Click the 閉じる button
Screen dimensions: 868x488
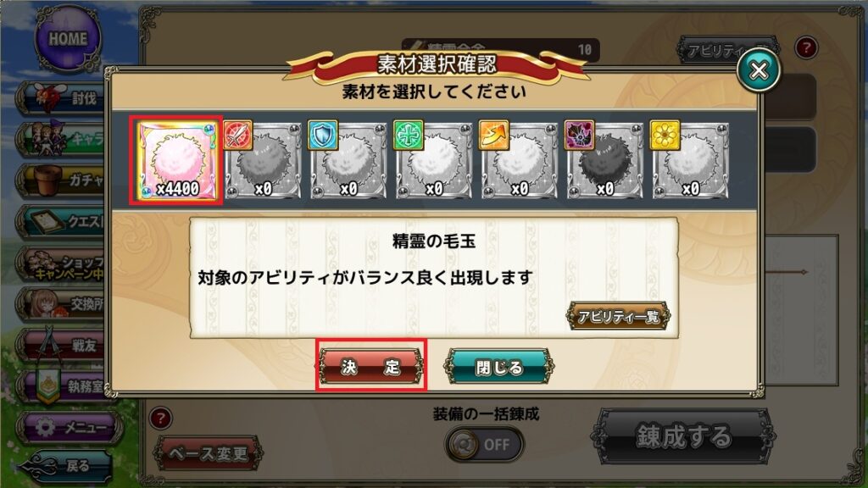498,367
